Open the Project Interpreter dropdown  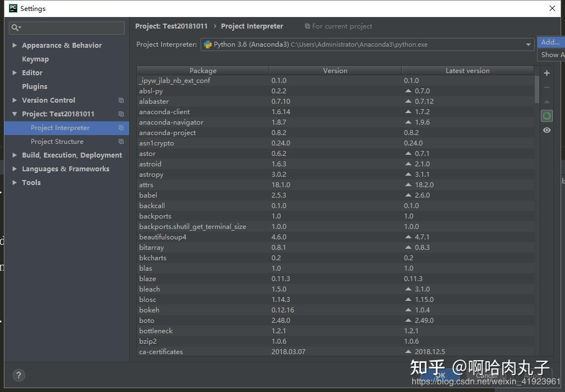[x=528, y=44]
